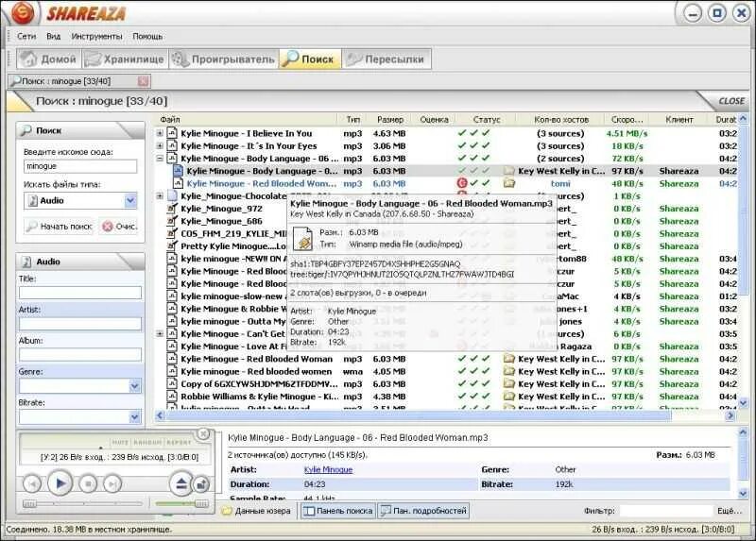This screenshot has width=756, height=541.
Task: Open the Сети menu
Action: (26, 36)
